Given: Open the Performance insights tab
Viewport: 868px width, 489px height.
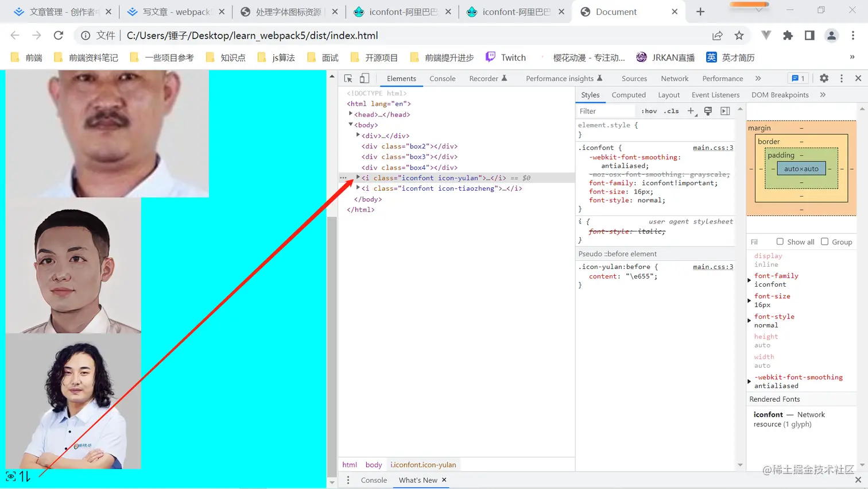Looking at the screenshot, I should (564, 78).
